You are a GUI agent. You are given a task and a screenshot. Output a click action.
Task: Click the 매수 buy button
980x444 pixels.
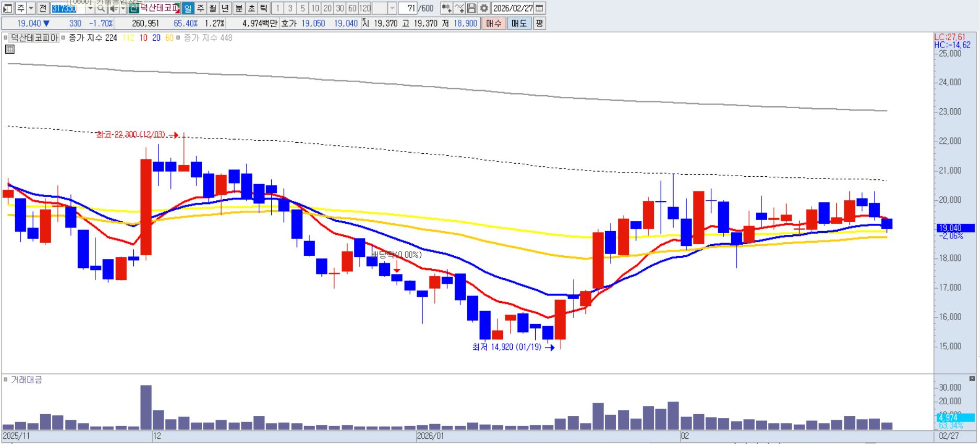click(x=493, y=24)
